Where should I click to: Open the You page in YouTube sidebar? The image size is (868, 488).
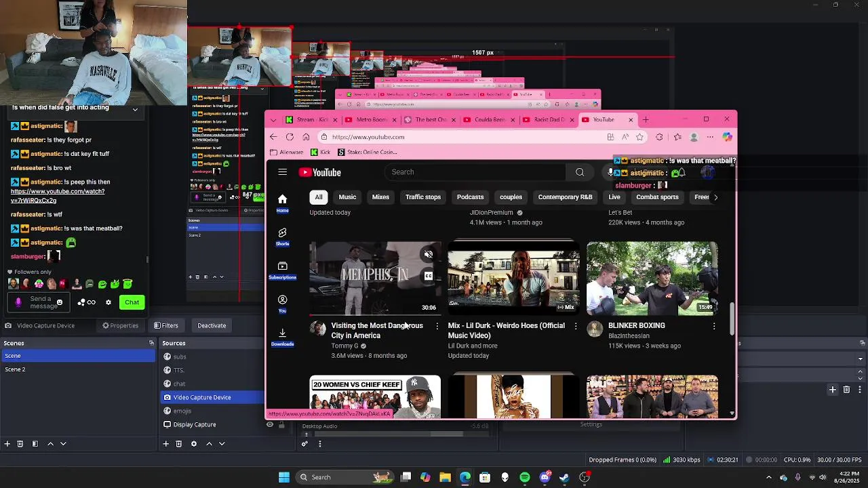pyautogui.click(x=283, y=304)
